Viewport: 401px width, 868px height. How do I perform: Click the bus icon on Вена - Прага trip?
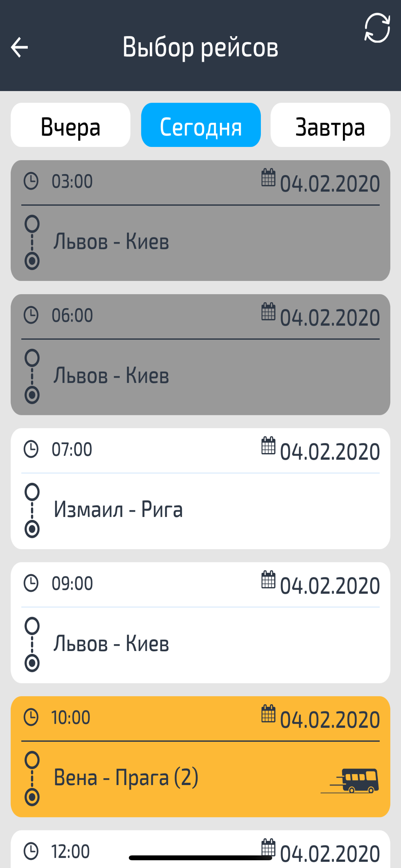(350, 781)
